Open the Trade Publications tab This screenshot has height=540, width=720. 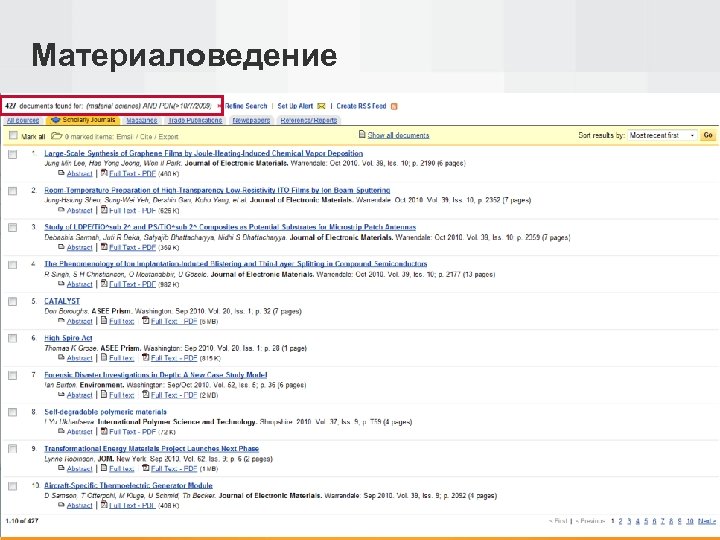click(195, 120)
